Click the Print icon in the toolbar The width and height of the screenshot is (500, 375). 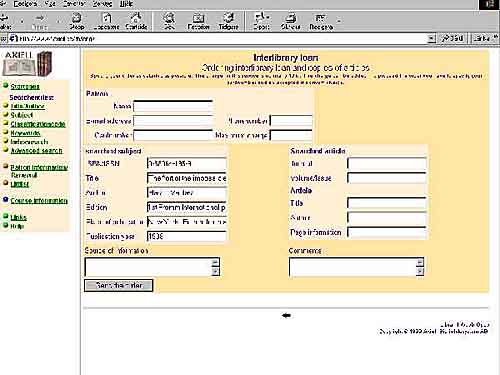(290, 18)
